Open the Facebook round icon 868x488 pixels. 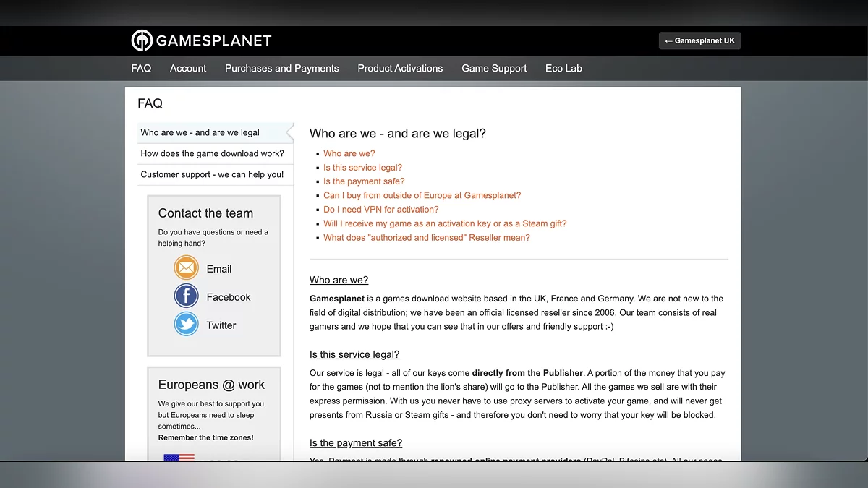point(186,296)
